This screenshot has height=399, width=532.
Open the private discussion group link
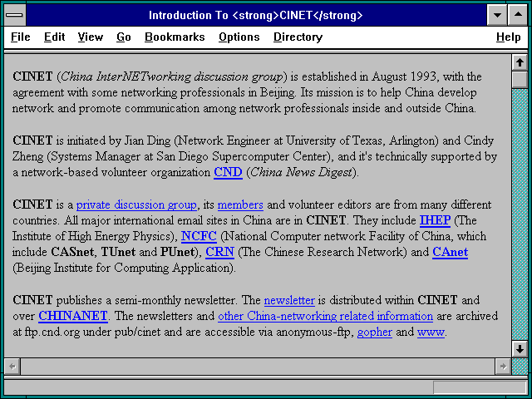pos(136,204)
